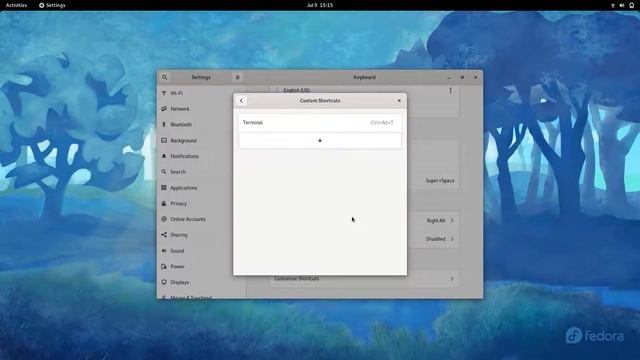Click the Background icon in sidebar
The image size is (640, 360).
[164, 140]
